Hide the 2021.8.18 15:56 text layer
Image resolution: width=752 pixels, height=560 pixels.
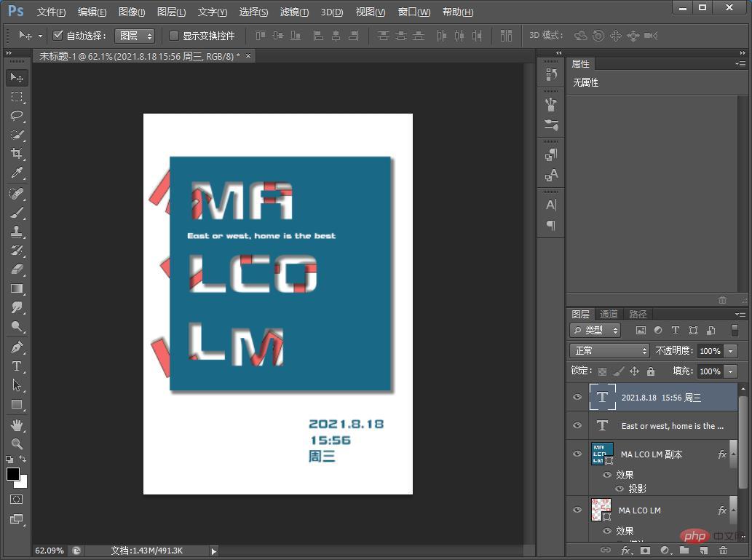[x=577, y=397]
